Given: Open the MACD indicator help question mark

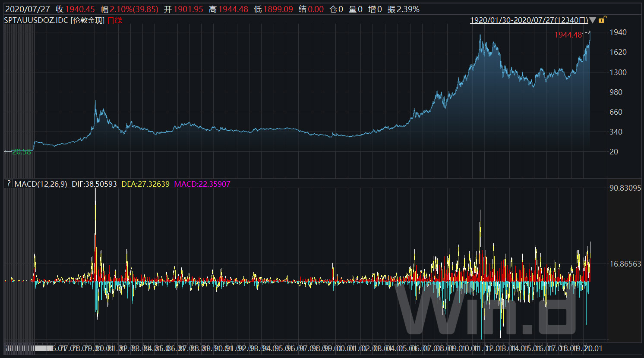Looking at the screenshot, I should click(x=9, y=184).
